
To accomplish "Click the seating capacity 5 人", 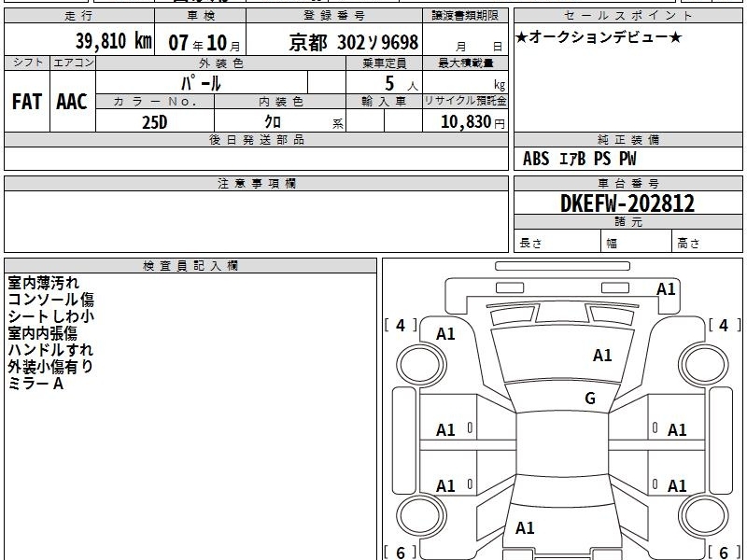I will (x=401, y=84).
